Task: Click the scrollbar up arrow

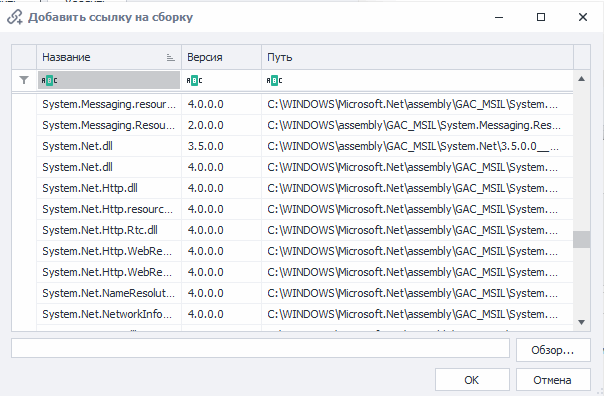Action: [x=582, y=79]
